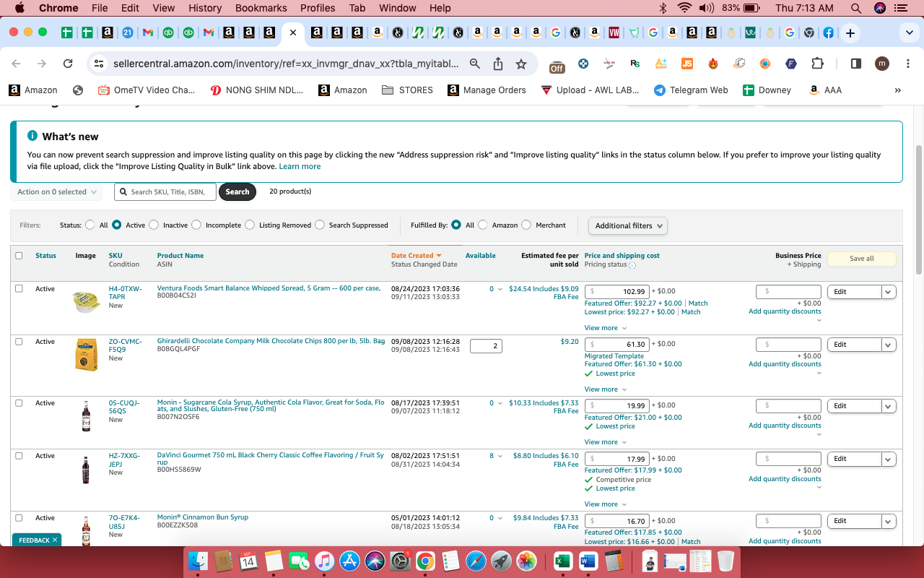Open Word from the Dock
Screen dimensions: 924x578
(x=588, y=561)
